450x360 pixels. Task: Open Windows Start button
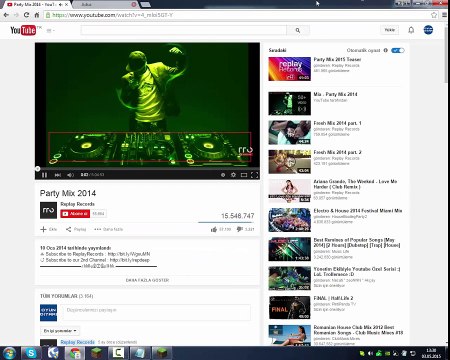9,353
